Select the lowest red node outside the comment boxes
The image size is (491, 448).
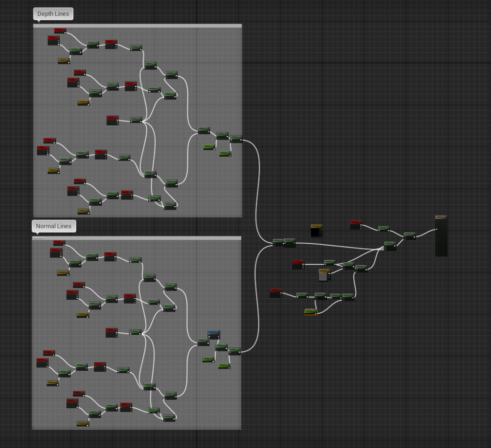[275, 293]
